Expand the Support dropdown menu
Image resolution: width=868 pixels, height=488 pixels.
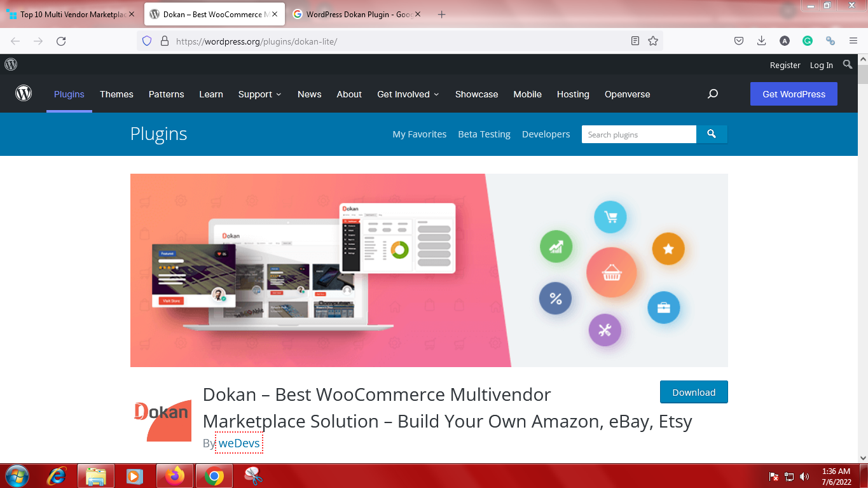point(259,94)
